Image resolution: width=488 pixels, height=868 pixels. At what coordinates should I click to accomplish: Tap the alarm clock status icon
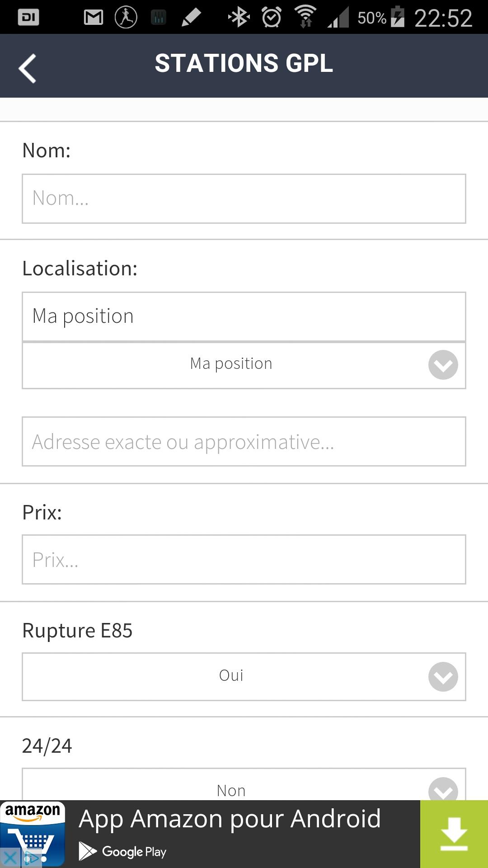tap(272, 18)
